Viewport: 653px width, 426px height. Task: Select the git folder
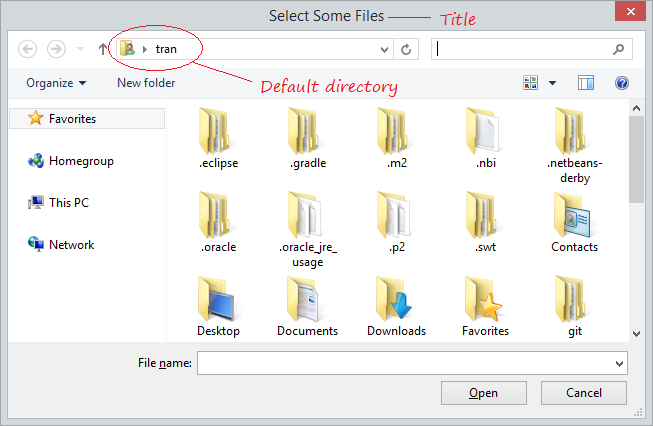pyautogui.click(x=574, y=306)
